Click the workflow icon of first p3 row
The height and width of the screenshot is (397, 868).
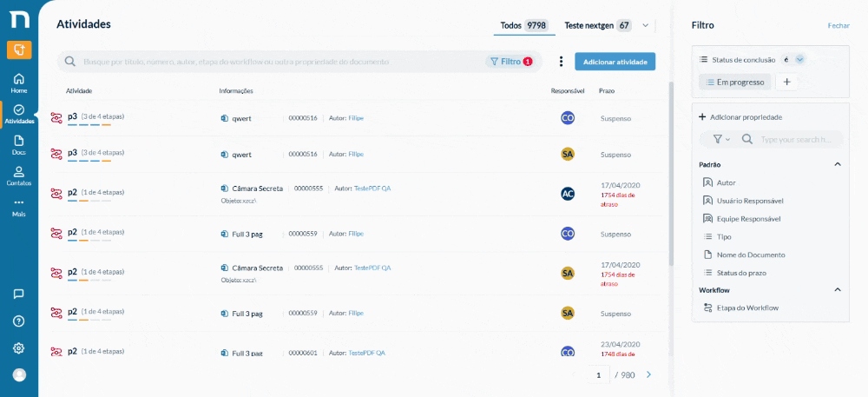[56, 118]
